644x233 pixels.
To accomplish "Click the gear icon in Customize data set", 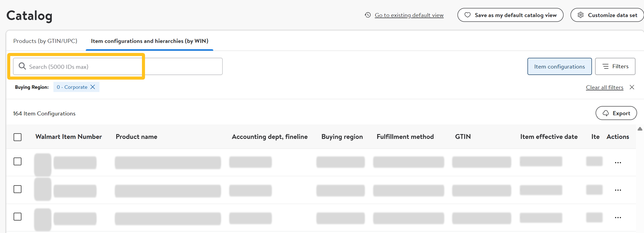I will tap(580, 15).
